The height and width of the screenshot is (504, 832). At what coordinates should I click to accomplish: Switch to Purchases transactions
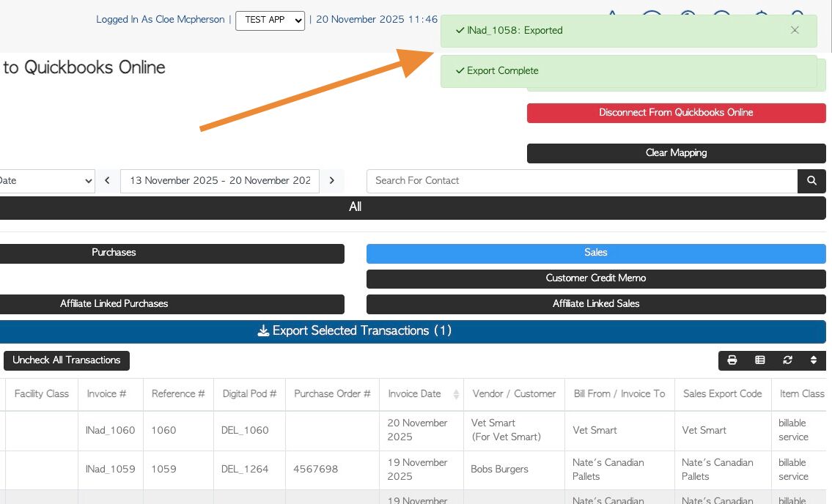pos(171,253)
